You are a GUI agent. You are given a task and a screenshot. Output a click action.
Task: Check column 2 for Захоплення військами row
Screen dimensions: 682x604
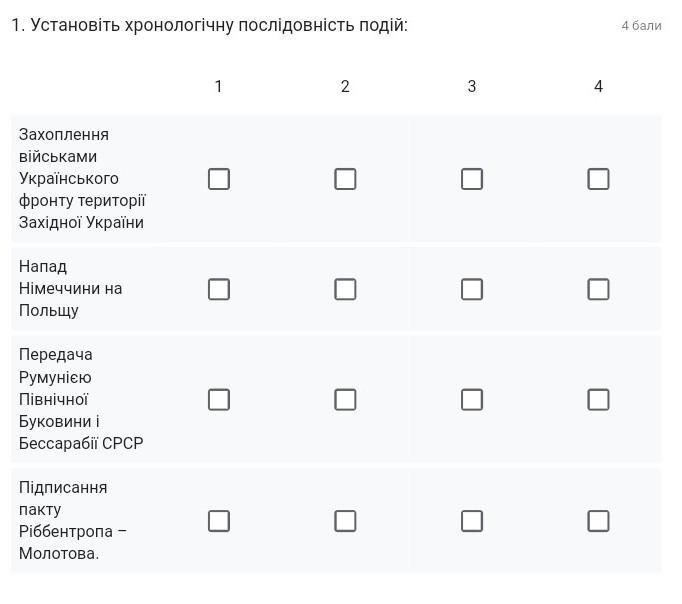(x=345, y=179)
